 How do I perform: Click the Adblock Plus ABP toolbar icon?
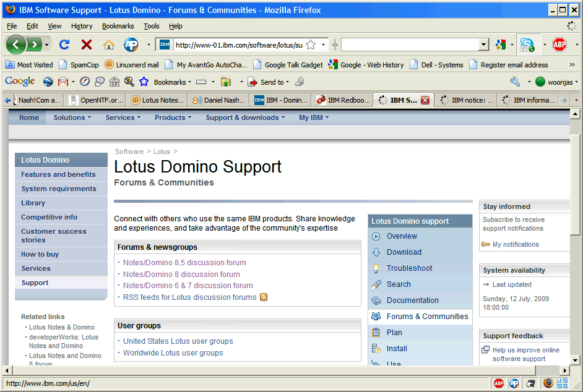pos(559,45)
